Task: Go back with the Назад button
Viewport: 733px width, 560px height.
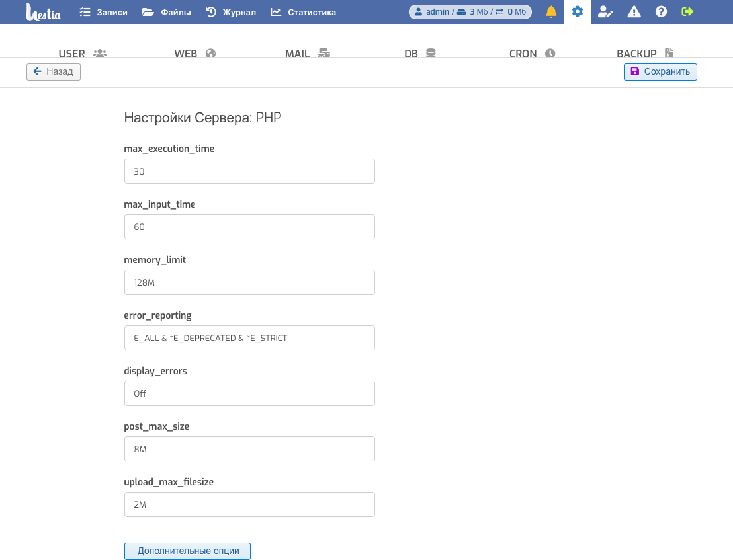Action: 54,72
